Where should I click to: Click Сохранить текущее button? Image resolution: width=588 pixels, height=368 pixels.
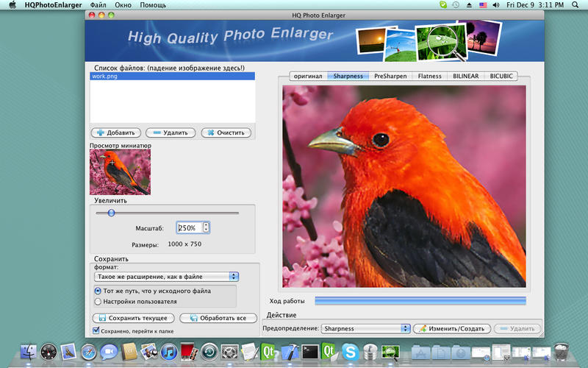coord(134,318)
